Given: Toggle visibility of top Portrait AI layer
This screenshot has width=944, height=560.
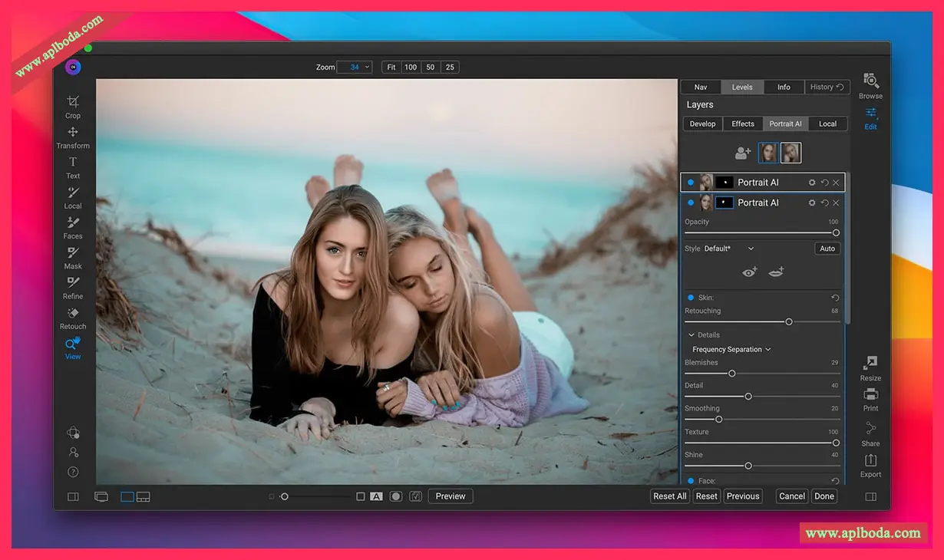Looking at the screenshot, I should [690, 183].
